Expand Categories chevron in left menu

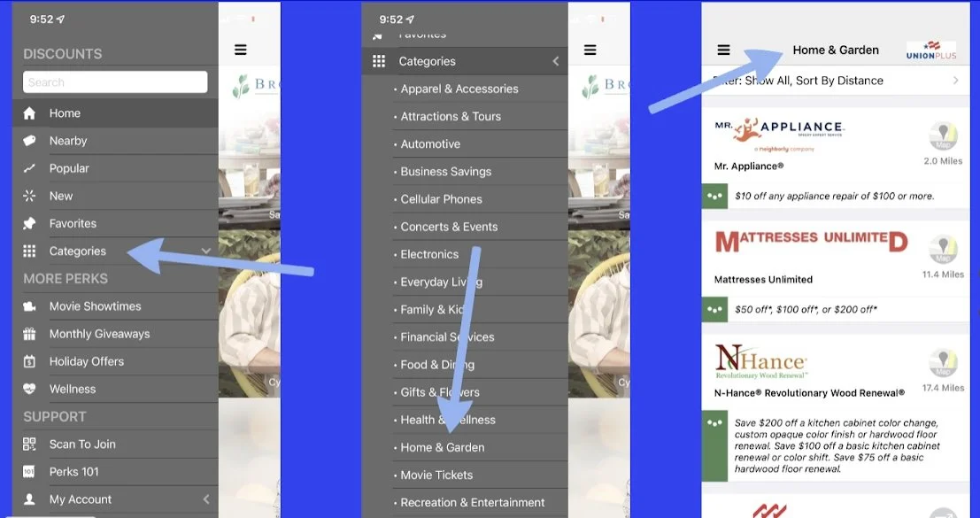[206, 251]
